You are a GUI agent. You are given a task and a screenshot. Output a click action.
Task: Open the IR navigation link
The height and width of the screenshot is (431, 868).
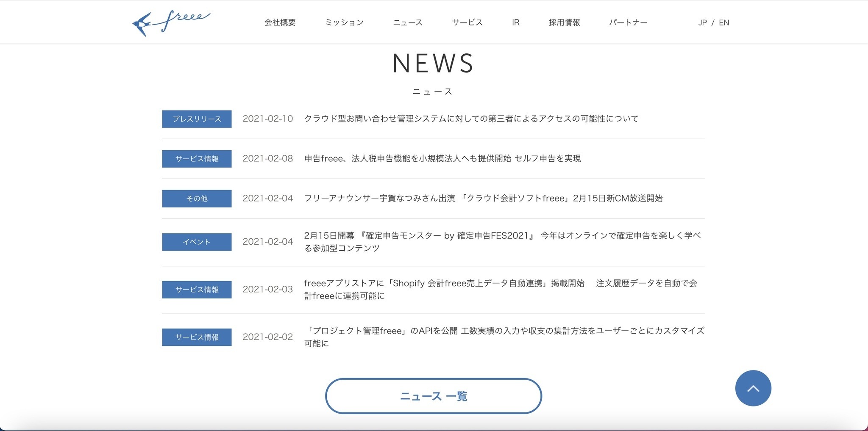pyautogui.click(x=515, y=22)
